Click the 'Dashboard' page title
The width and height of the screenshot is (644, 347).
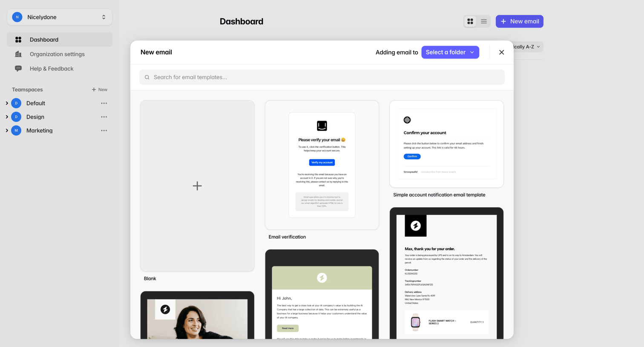[241, 21]
